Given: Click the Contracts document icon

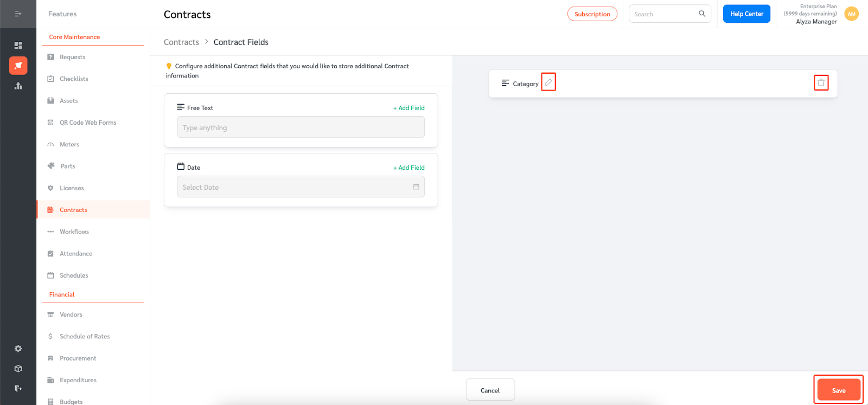Looking at the screenshot, I should (50, 210).
